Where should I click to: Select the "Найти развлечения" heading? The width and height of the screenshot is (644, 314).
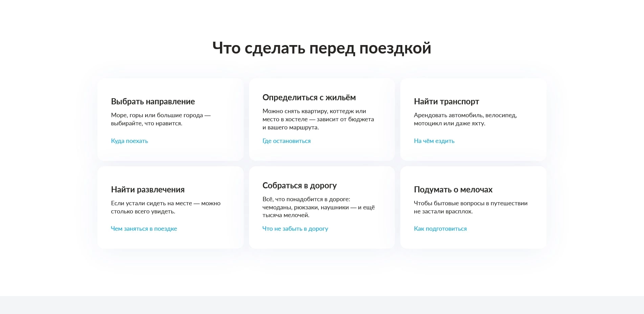(x=148, y=190)
